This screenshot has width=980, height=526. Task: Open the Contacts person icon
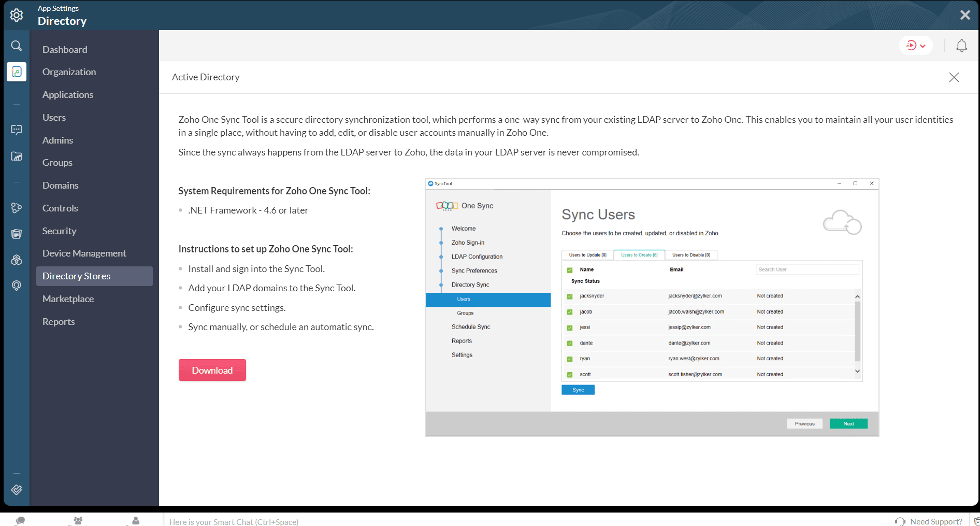(136, 520)
